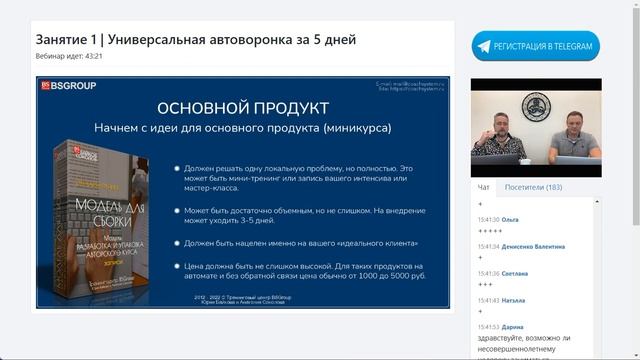Click the webinar title Занятие 1 heading

[196, 40]
